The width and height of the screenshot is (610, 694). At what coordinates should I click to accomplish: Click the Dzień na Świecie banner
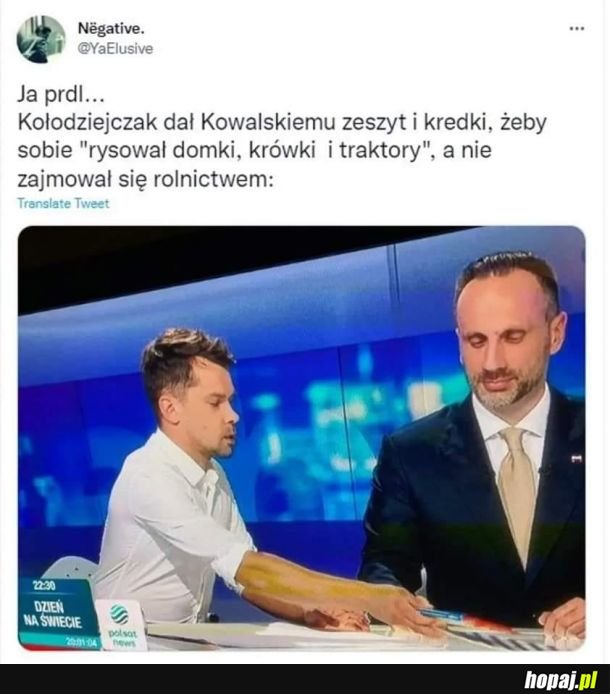(x=53, y=614)
